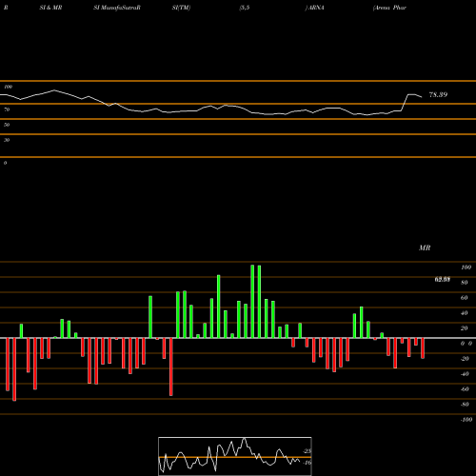
Task: Click the RSI 100 axis label
Action: click(8, 87)
